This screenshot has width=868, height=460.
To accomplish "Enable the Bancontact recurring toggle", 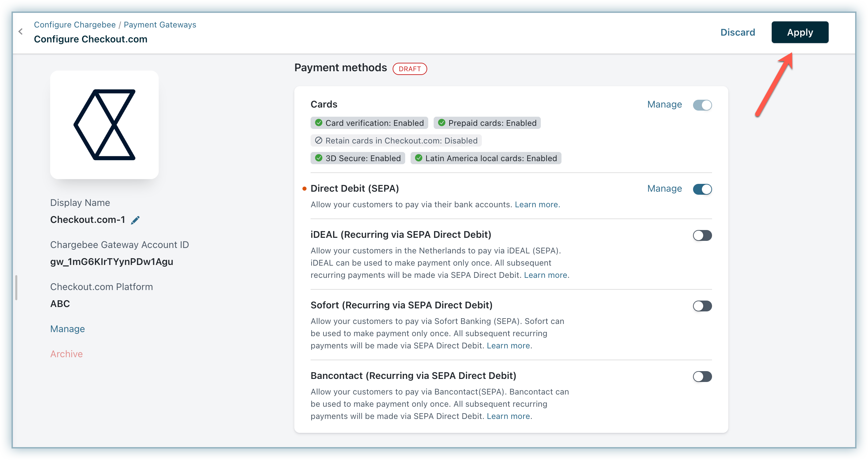I will [702, 376].
